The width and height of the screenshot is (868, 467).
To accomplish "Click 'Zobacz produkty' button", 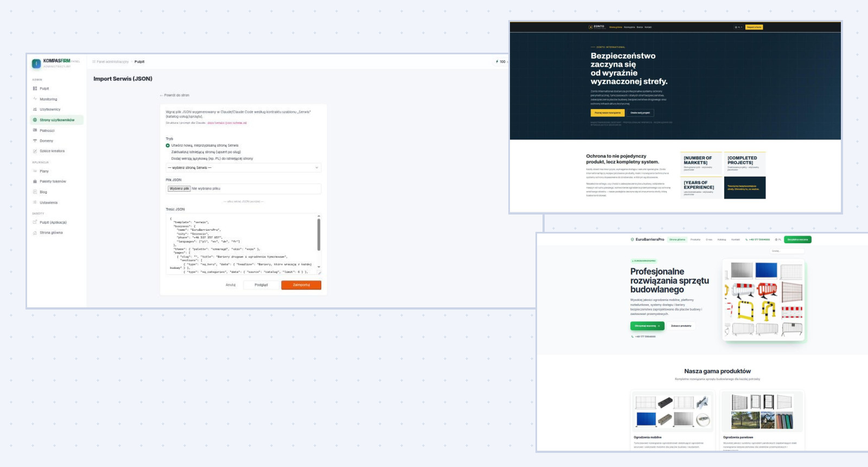I will click(681, 326).
